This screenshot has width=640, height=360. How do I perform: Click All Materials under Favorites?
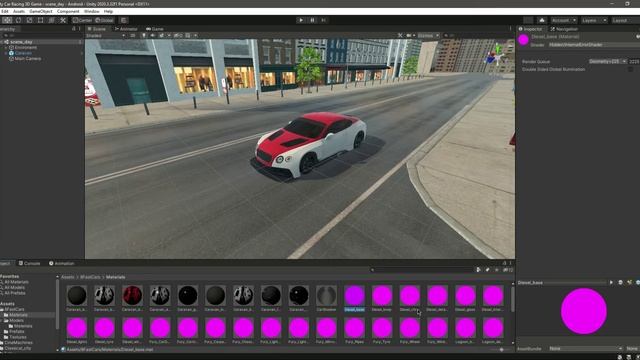click(x=16, y=282)
